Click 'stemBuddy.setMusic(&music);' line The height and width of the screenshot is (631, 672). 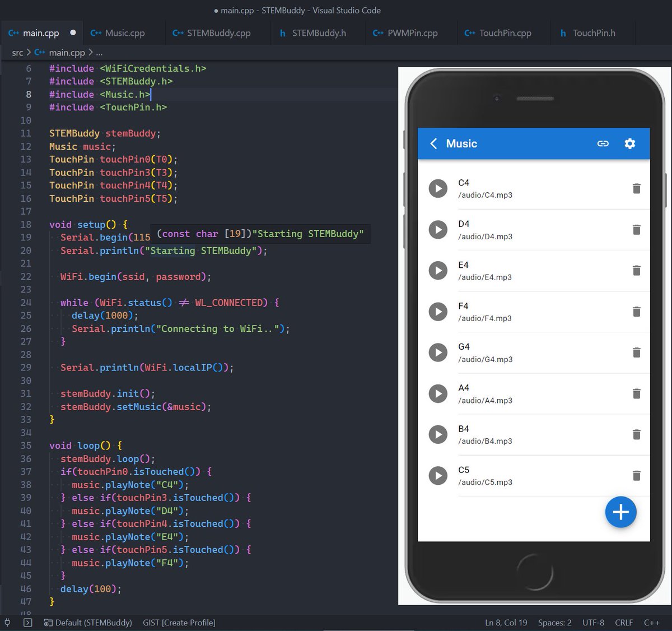136,407
